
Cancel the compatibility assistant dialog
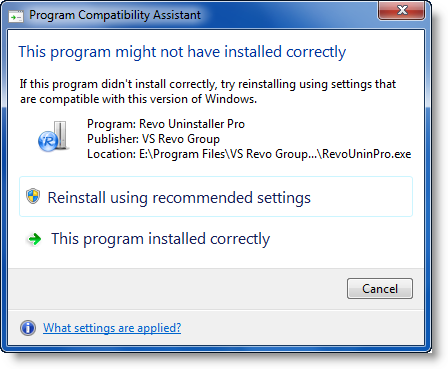coord(380,289)
